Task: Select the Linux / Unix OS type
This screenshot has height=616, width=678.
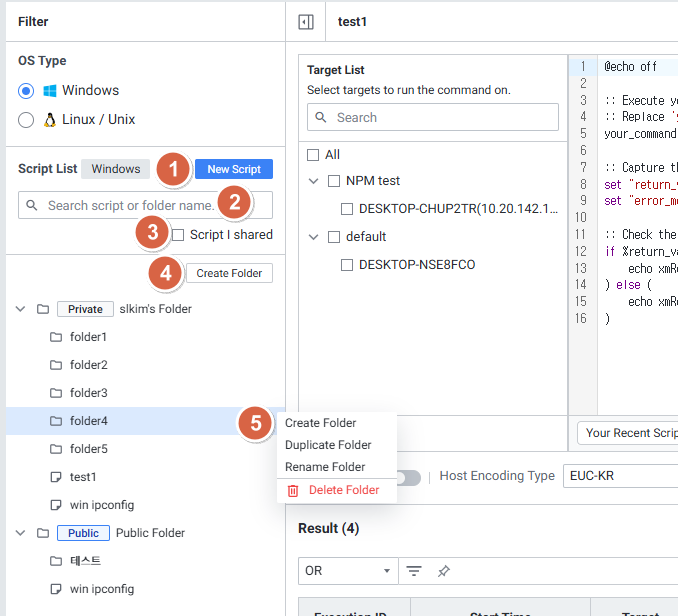Action: [26, 120]
